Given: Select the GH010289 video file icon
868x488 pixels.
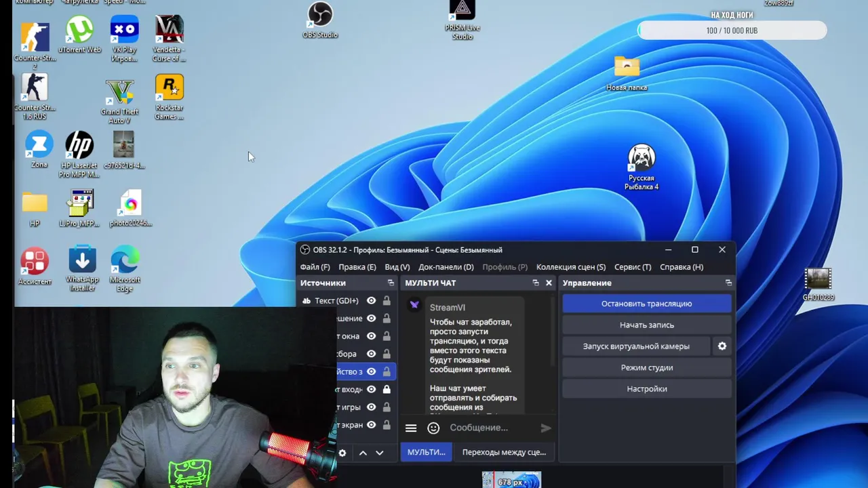Looking at the screenshot, I should pos(818,285).
